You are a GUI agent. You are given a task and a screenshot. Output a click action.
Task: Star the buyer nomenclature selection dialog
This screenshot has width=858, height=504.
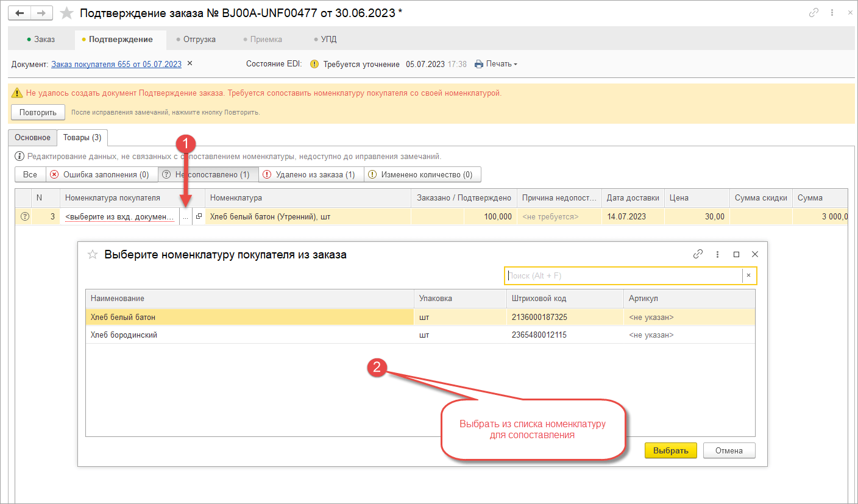click(93, 255)
